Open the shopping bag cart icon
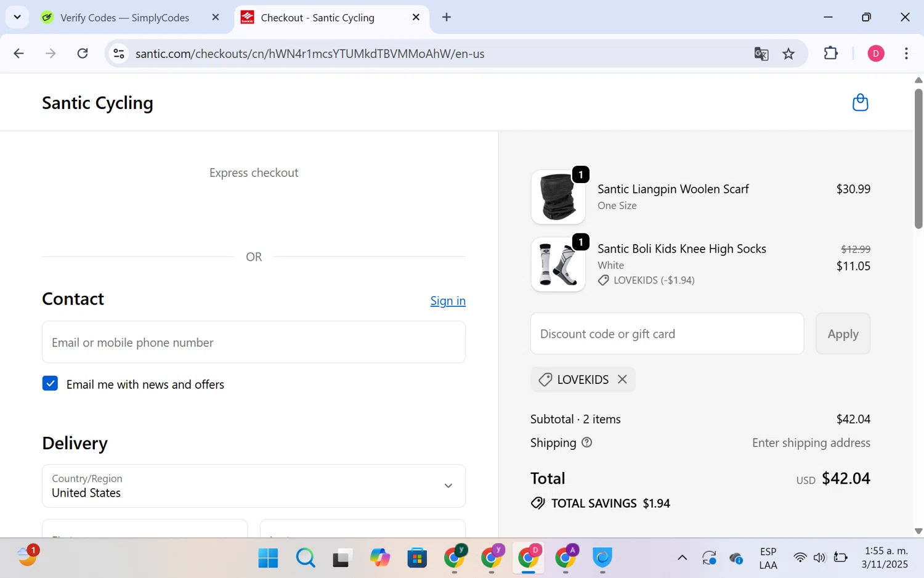Viewport: 924px width, 578px height. tap(860, 102)
